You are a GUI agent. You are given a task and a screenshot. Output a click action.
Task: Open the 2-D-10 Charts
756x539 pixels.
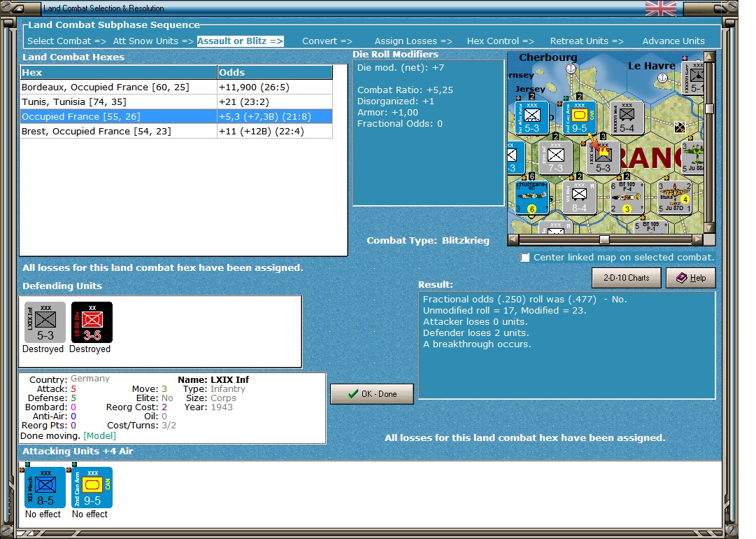(x=627, y=278)
